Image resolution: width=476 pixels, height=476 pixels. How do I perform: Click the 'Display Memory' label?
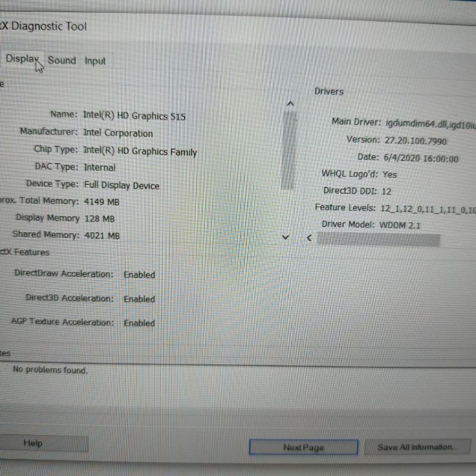click(x=48, y=218)
